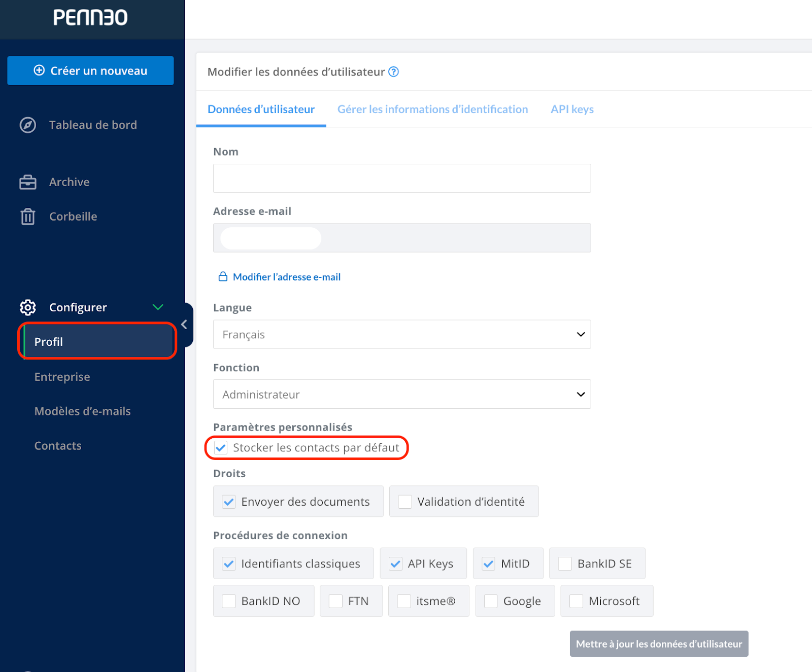Enable BankID SE login method

coord(565,564)
